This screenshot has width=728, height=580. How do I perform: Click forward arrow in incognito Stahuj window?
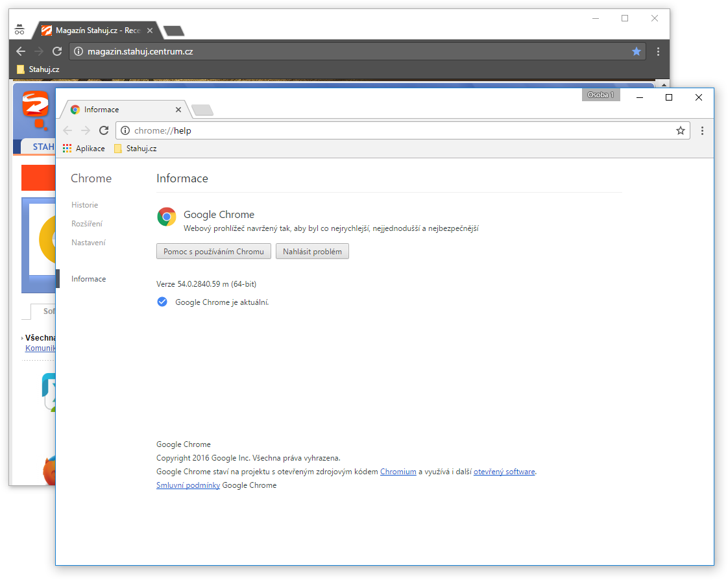tap(39, 51)
